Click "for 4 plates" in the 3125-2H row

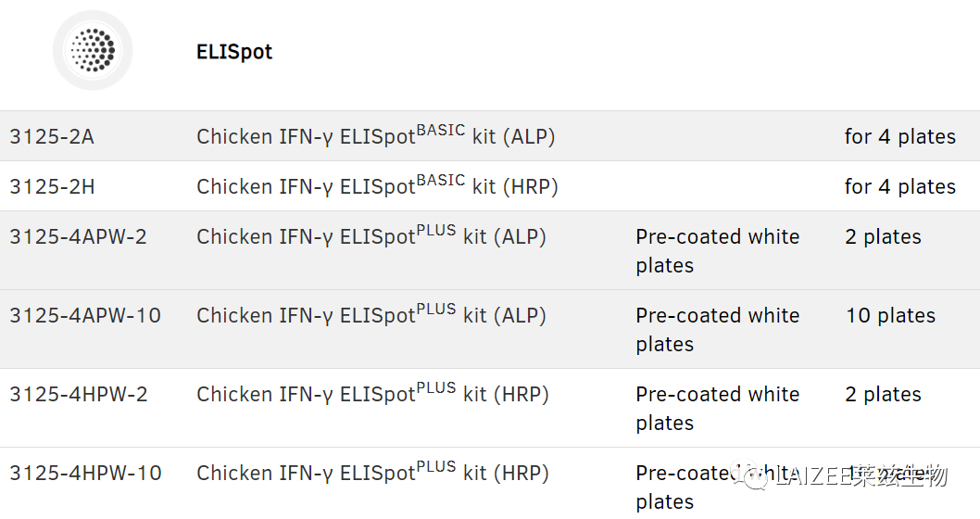[x=899, y=187]
